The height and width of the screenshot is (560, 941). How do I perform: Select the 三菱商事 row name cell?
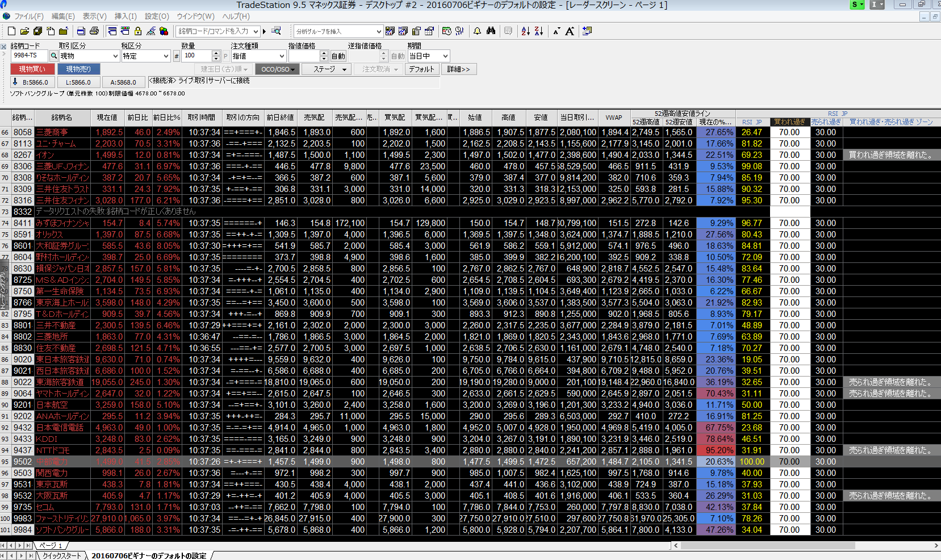62,132
